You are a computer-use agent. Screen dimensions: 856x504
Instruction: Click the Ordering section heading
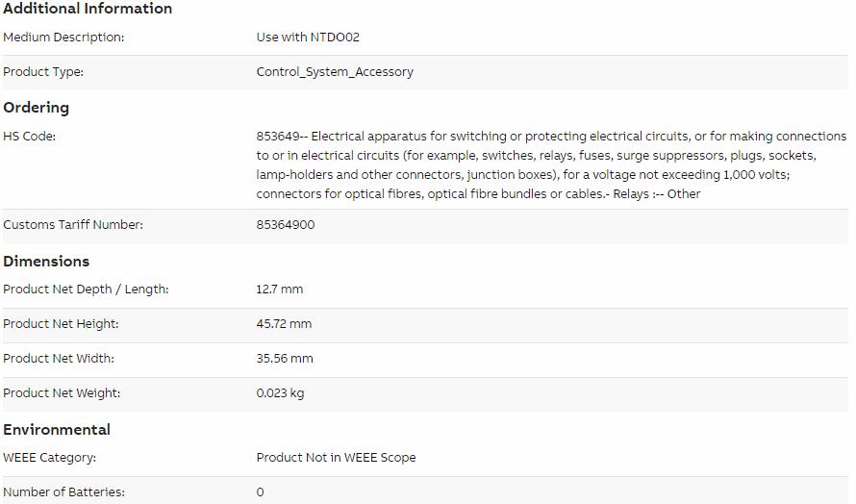point(36,108)
